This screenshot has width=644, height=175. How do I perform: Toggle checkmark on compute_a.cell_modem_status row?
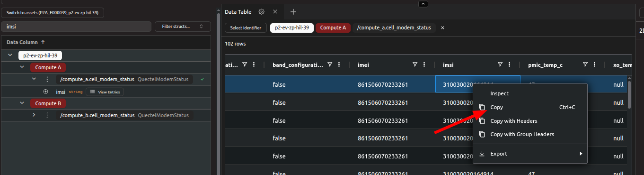click(x=202, y=79)
